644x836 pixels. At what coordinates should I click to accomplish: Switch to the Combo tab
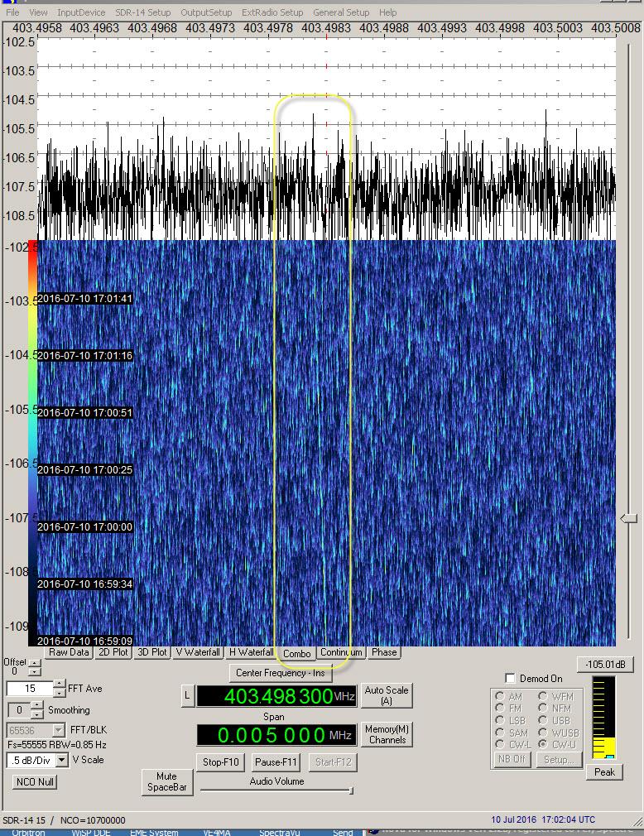click(297, 653)
